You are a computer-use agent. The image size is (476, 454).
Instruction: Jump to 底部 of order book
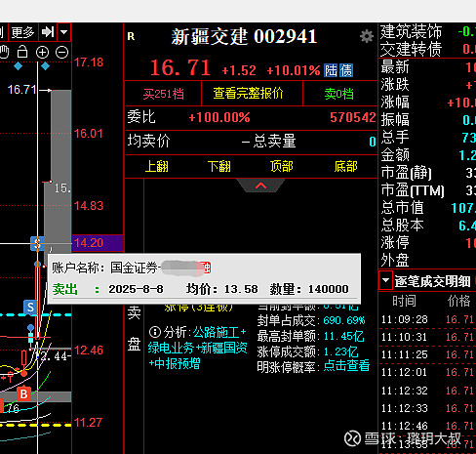pyautogui.click(x=345, y=166)
